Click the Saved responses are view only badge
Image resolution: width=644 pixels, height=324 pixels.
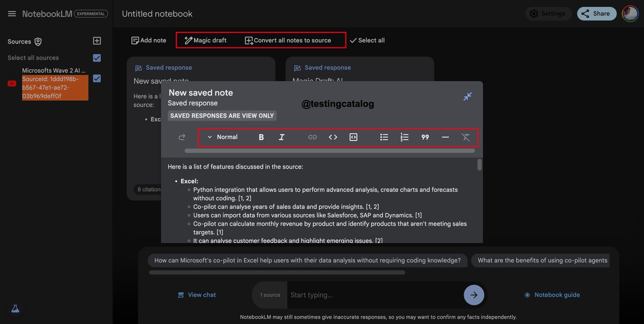(x=222, y=116)
